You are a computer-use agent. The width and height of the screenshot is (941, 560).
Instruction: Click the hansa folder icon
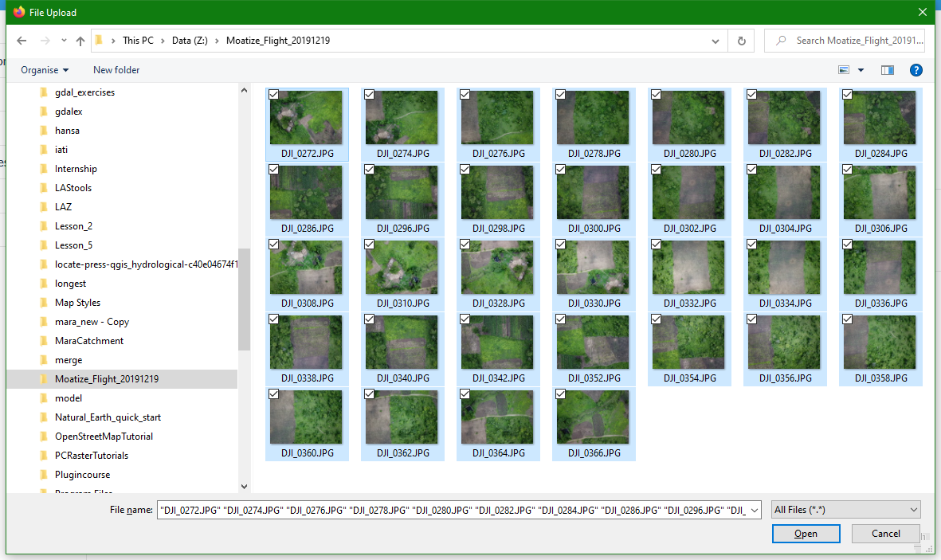pos(43,131)
